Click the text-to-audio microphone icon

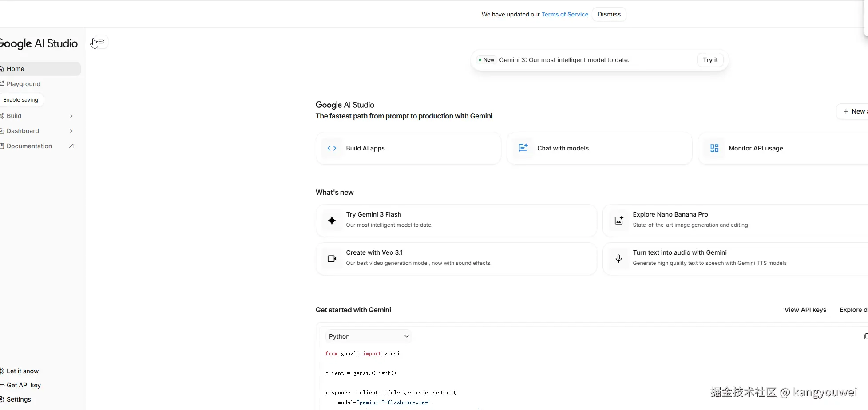618,259
